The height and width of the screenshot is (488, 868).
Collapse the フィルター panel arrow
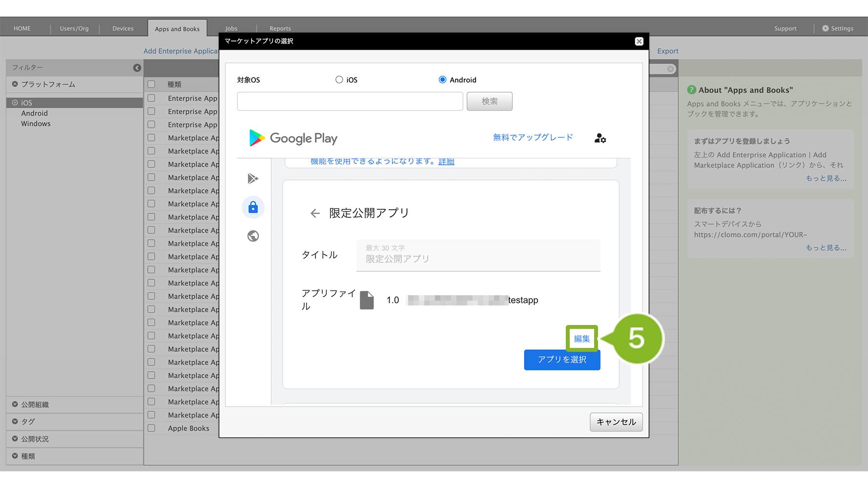[137, 68]
